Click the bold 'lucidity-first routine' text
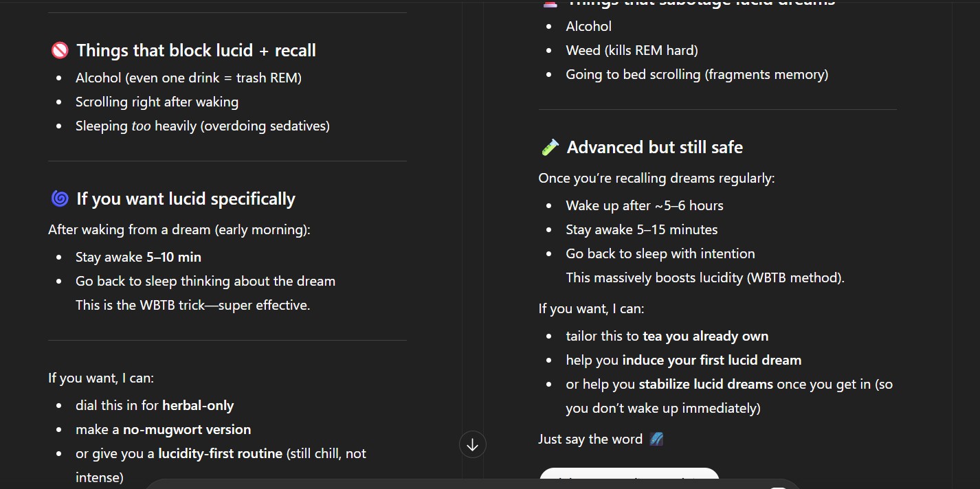Image resolution: width=980 pixels, height=489 pixels. tap(220, 453)
